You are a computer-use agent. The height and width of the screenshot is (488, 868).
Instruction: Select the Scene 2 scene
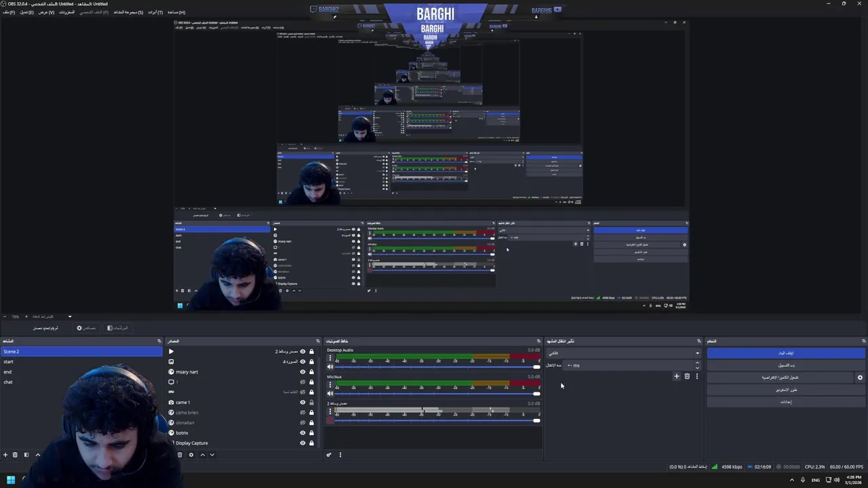click(81, 351)
